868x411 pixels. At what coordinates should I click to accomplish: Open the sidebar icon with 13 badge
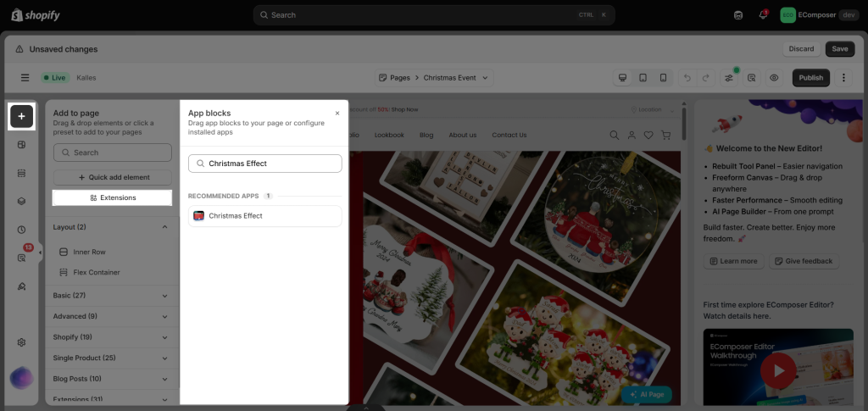pyautogui.click(x=21, y=258)
